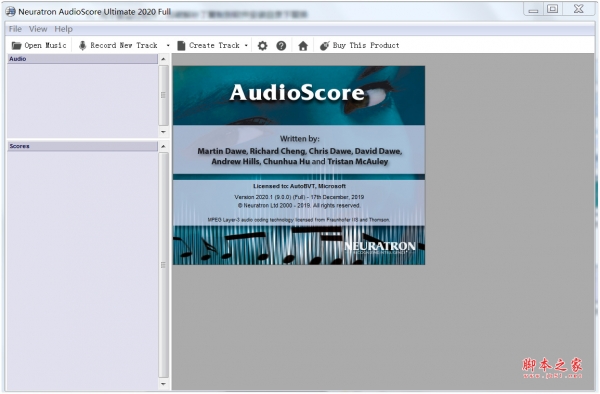Click the application icon in title bar
Image resolution: width=600 pixels, height=394 pixels.
pyautogui.click(x=11, y=11)
